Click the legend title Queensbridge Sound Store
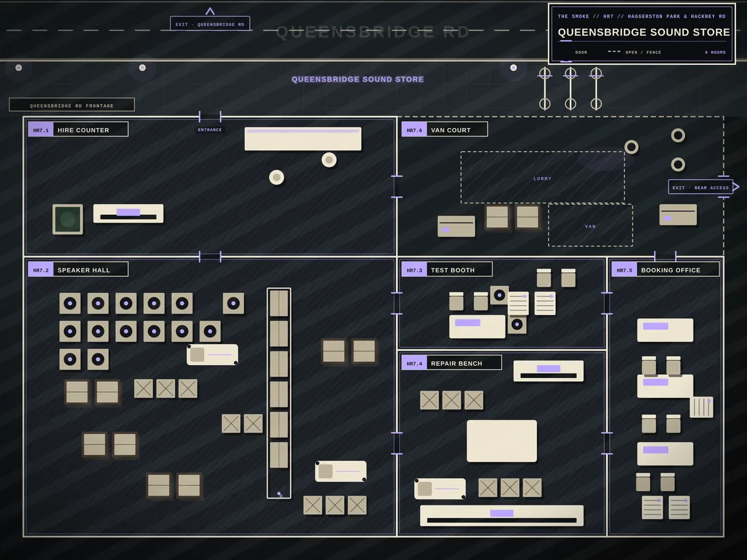 click(643, 32)
